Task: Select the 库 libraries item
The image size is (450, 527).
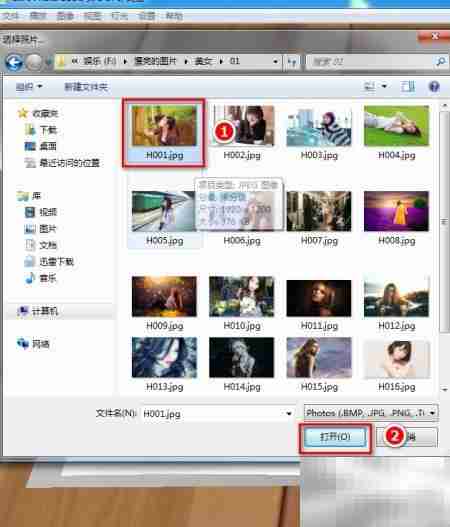Action: (29, 196)
